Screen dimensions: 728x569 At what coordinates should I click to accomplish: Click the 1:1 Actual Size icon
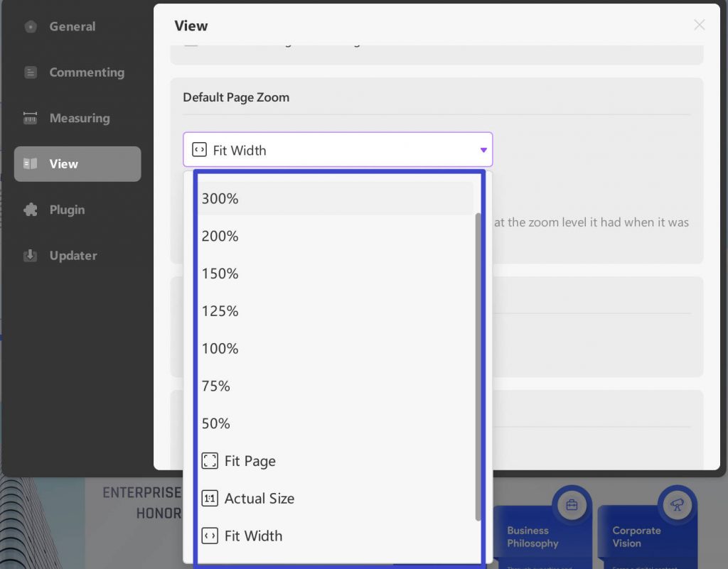tap(210, 498)
